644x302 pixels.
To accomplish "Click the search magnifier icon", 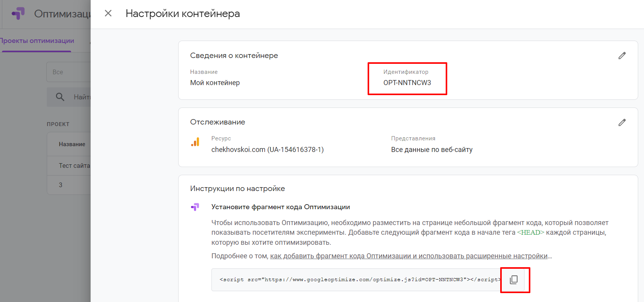I will [60, 97].
